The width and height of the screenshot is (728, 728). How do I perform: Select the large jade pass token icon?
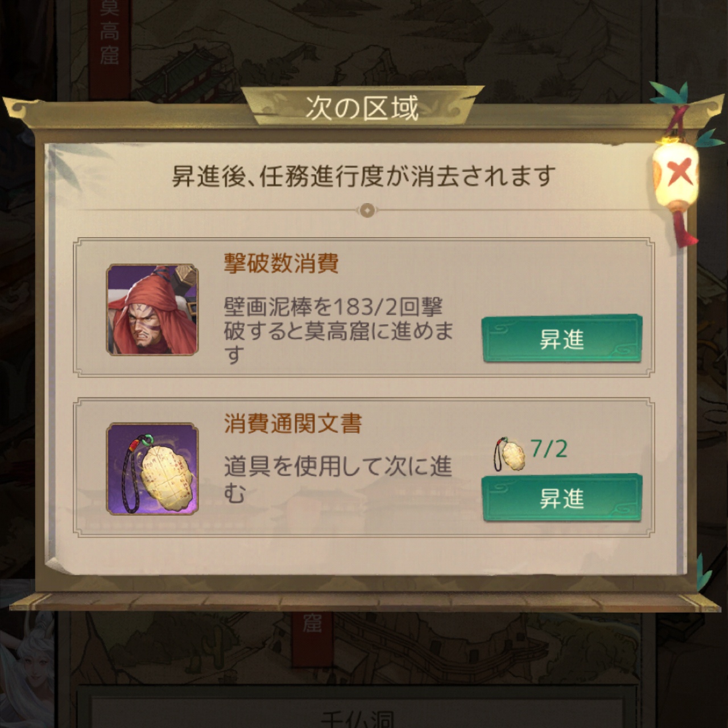click(x=152, y=469)
